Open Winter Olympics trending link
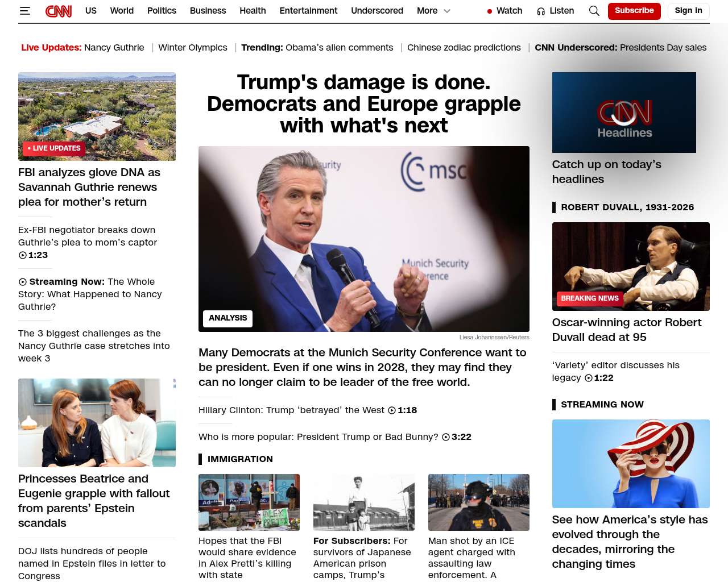The width and height of the screenshot is (728, 582). click(x=193, y=48)
